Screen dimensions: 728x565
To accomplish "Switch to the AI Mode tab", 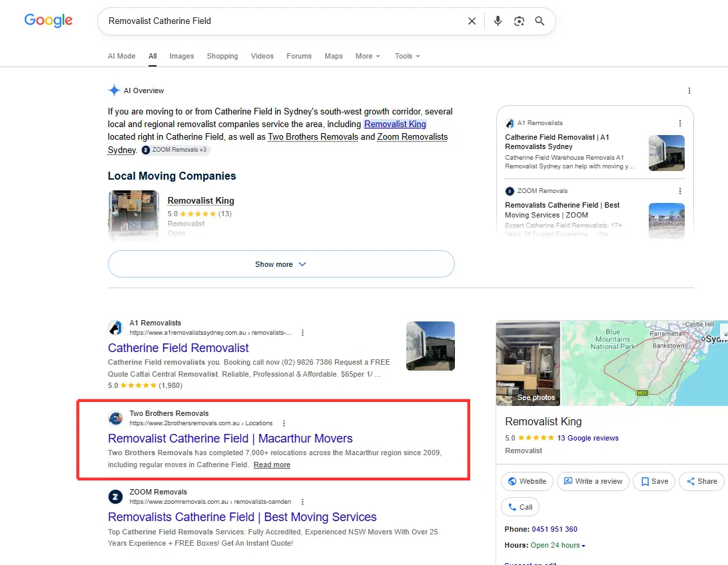I will (x=122, y=56).
